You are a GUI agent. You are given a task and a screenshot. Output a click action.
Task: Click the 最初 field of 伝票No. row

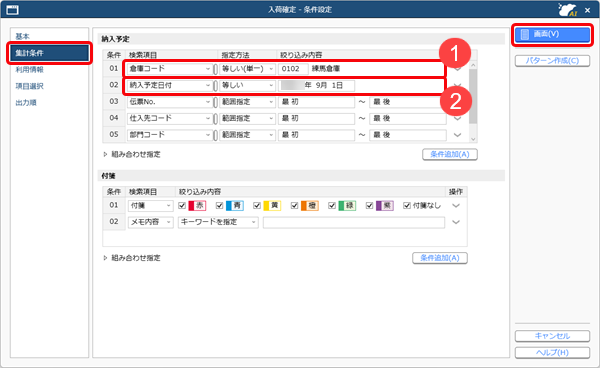[316, 102]
